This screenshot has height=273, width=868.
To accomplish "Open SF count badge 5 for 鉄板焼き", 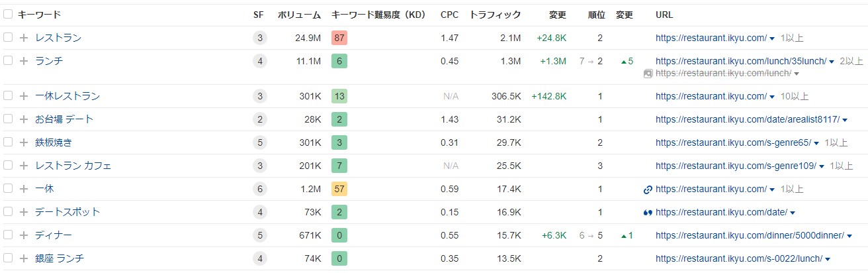I will point(259,142).
